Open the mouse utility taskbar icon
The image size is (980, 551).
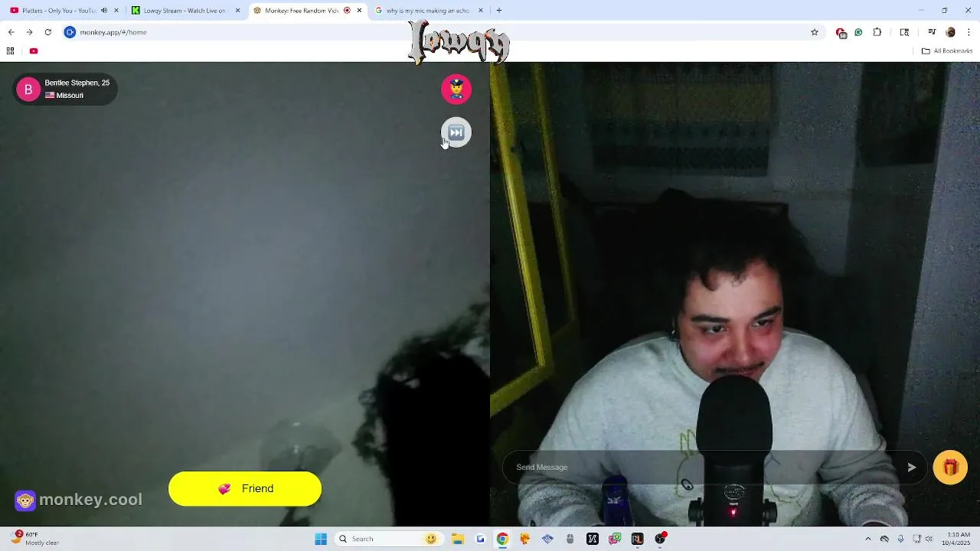pyautogui.click(x=570, y=539)
